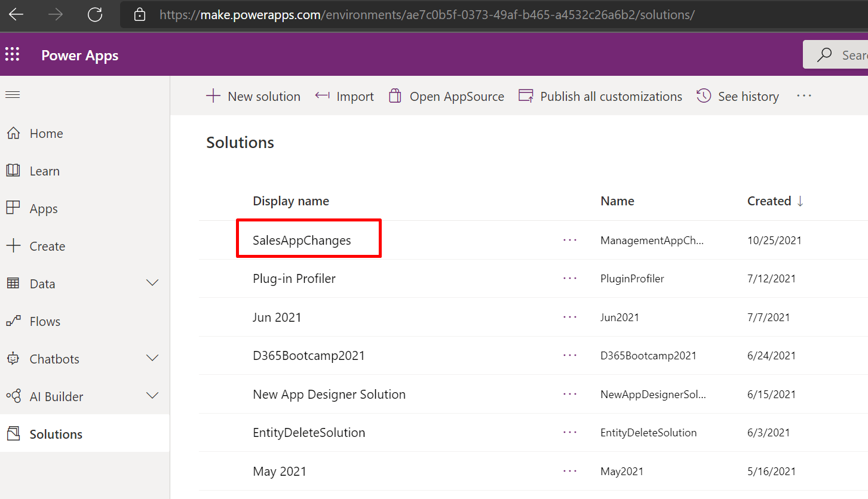Click Open AppSource

pos(446,96)
